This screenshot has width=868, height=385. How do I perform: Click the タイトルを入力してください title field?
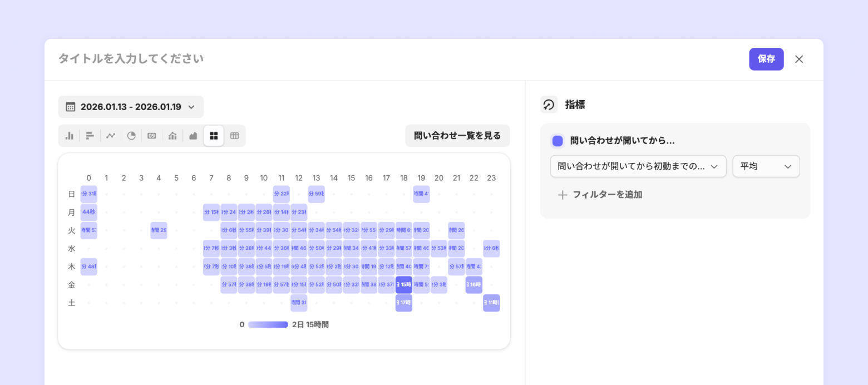pos(131,58)
